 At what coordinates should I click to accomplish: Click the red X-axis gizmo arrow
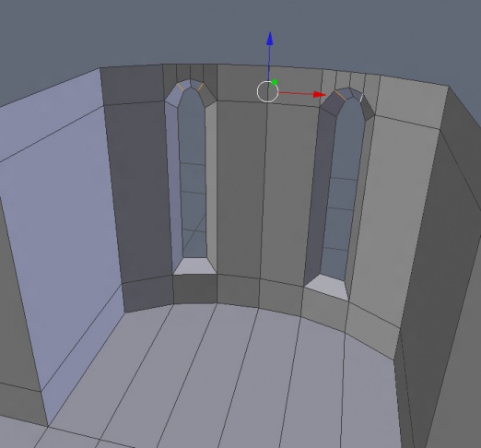pos(319,94)
